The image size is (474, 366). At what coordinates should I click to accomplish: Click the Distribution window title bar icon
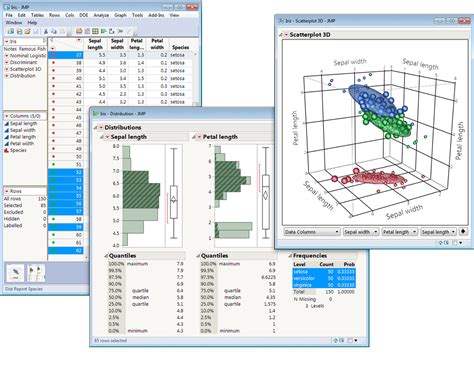click(x=96, y=114)
